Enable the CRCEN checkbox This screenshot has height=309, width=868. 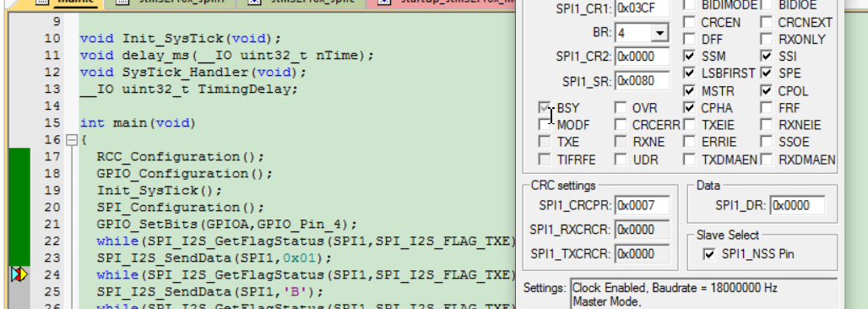tap(689, 23)
